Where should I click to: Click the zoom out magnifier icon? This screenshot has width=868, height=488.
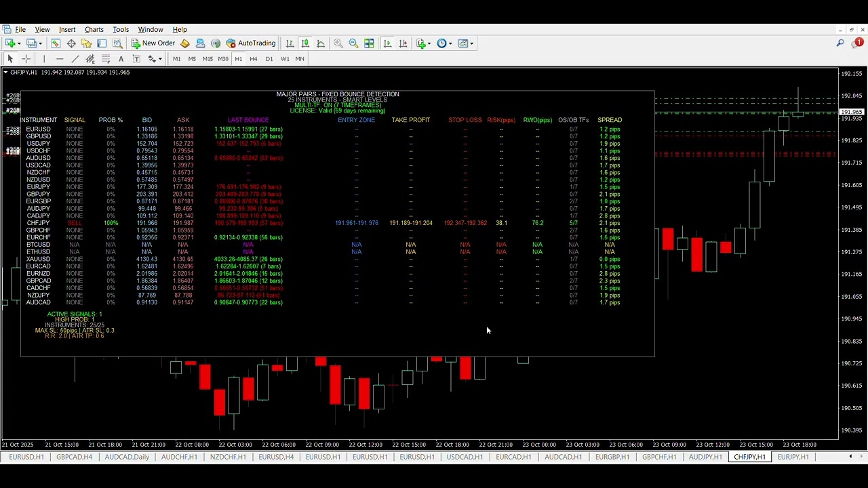coord(353,43)
